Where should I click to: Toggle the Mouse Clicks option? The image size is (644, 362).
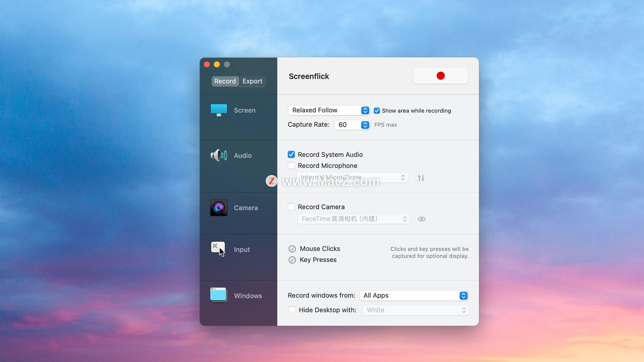(x=292, y=249)
